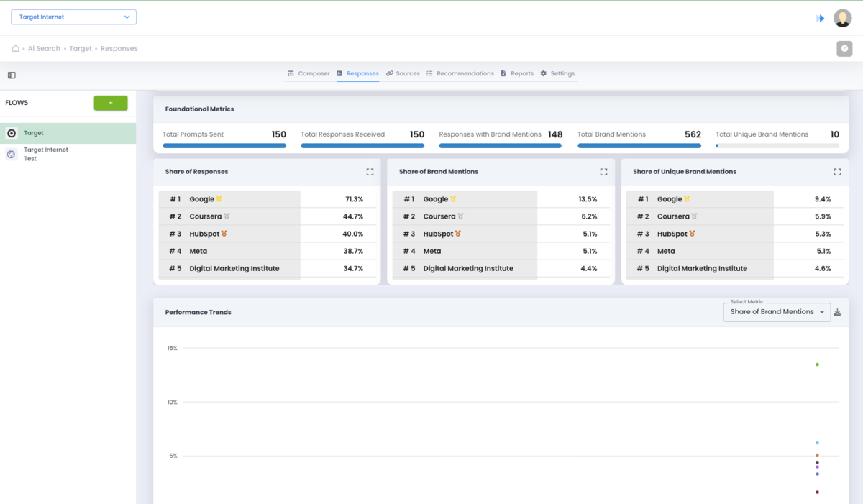The image size is (863, 504).
Task: Open the Target Internet workspace dropdown
Action: (73, 17)
